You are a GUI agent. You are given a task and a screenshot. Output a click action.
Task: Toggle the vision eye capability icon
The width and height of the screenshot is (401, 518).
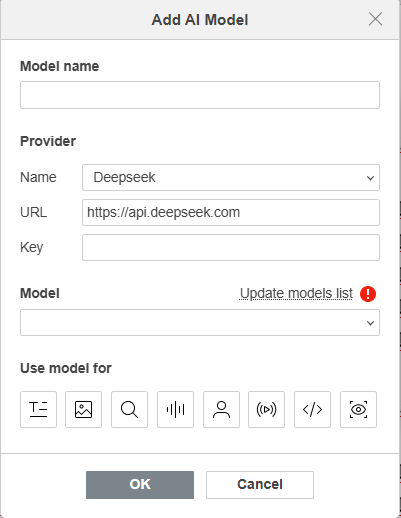point(358,409)
